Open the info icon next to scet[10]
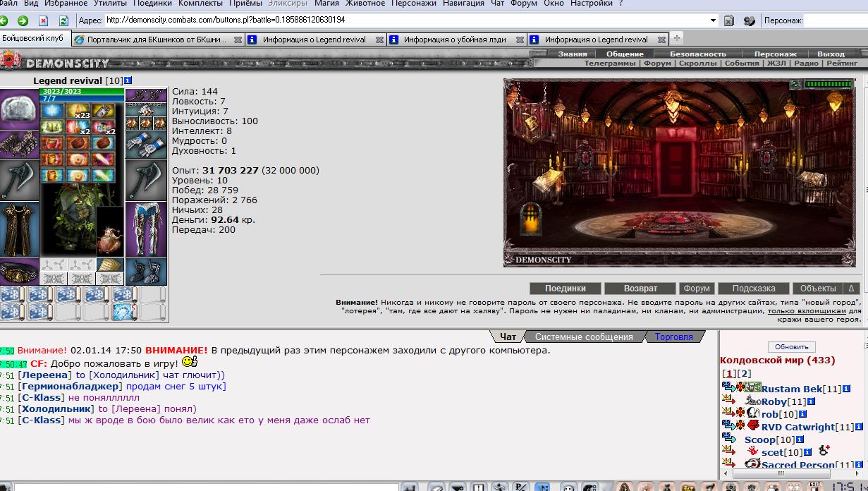868x491 pixels. click(807, 452)
